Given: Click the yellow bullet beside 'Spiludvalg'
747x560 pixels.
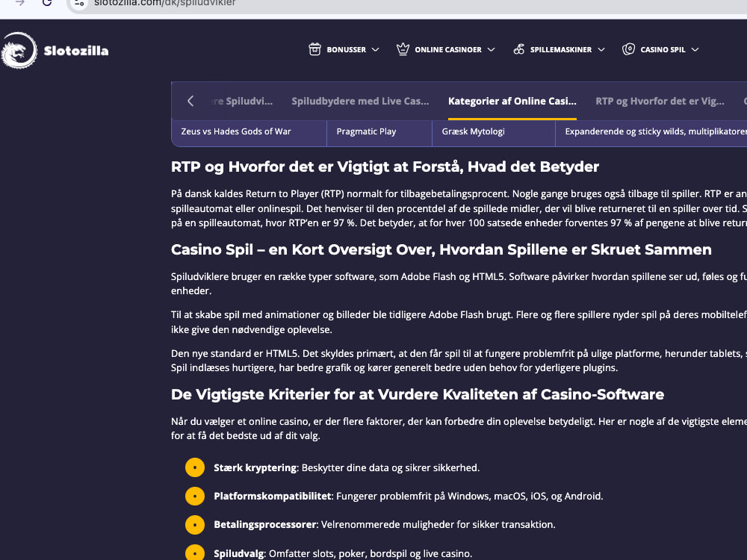Looking at the screenshot, I should point(195,553).
